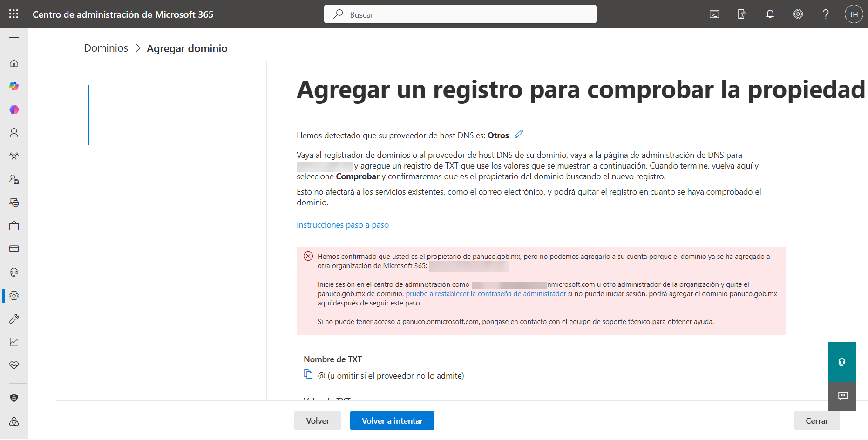Image resolution: width=868 pixels, height=440 pixels.
Task: Click the Centro de administración de Microsoft 365 title
Action: click(123, 14)
